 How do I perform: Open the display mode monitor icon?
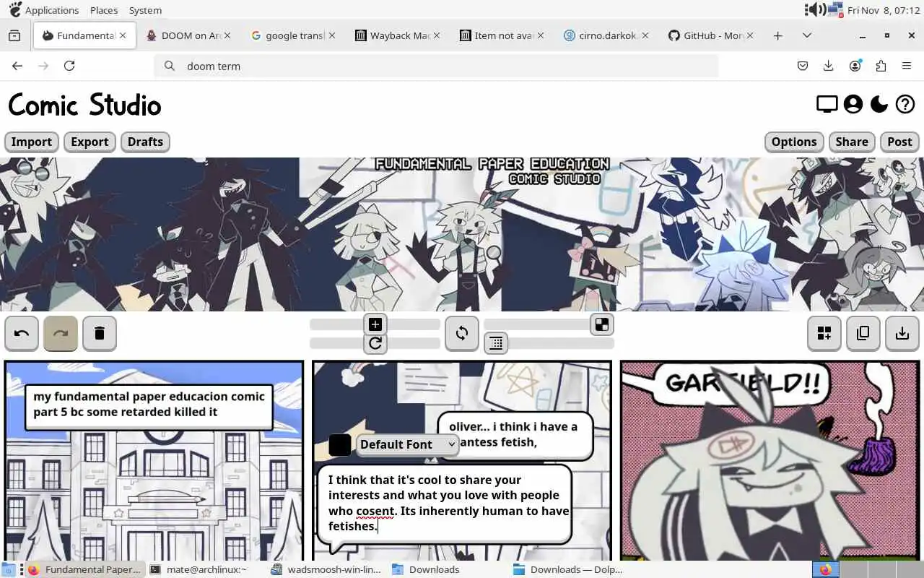(827, 105)
